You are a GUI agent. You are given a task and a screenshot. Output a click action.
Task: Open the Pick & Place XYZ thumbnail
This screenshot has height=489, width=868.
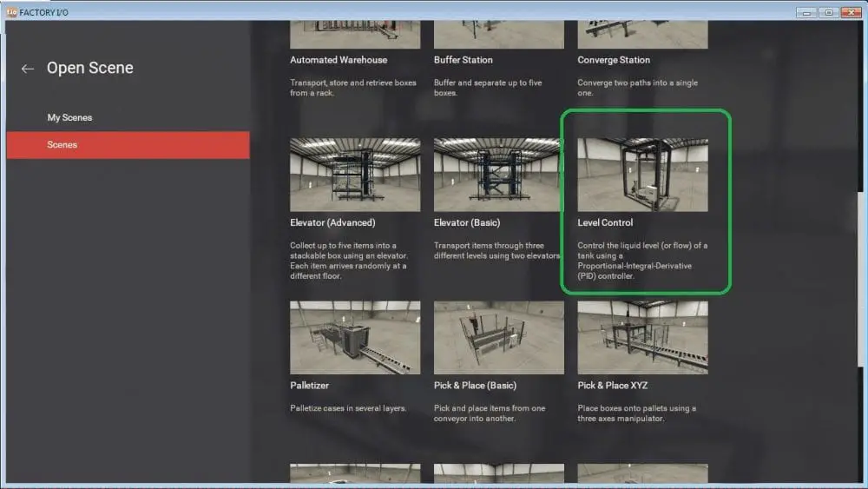coord(642,337)
